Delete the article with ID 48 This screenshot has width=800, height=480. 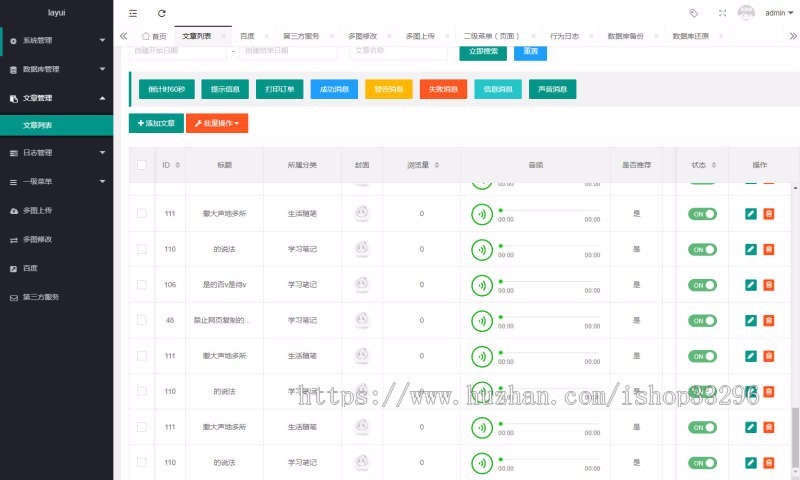(768, 320)
